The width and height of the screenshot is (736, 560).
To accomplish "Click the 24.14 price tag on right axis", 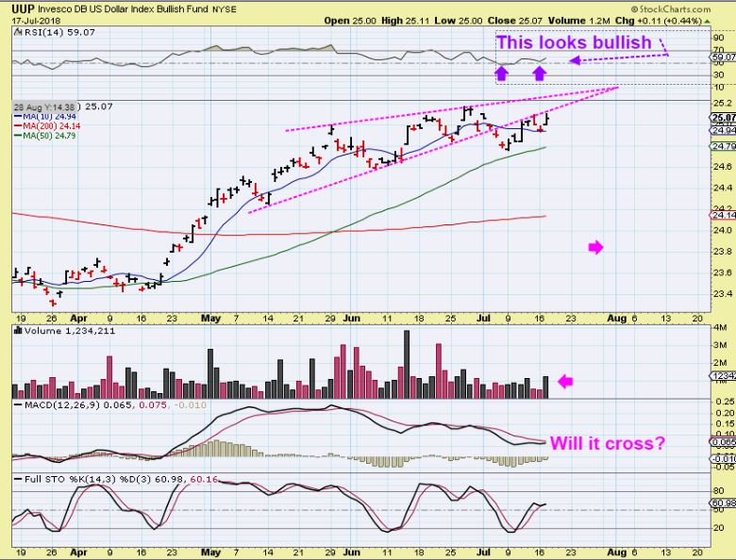I will [x=724, y=215].
